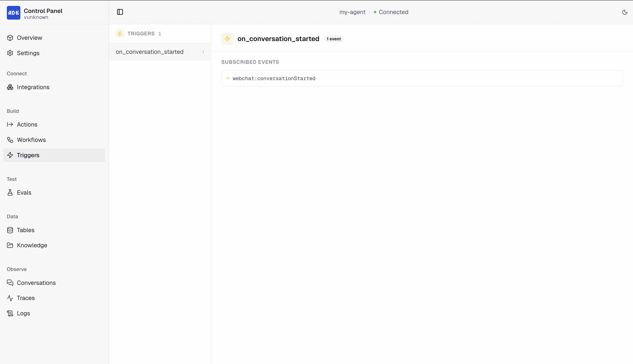Switch to the Logs view

tap(23, 313)
